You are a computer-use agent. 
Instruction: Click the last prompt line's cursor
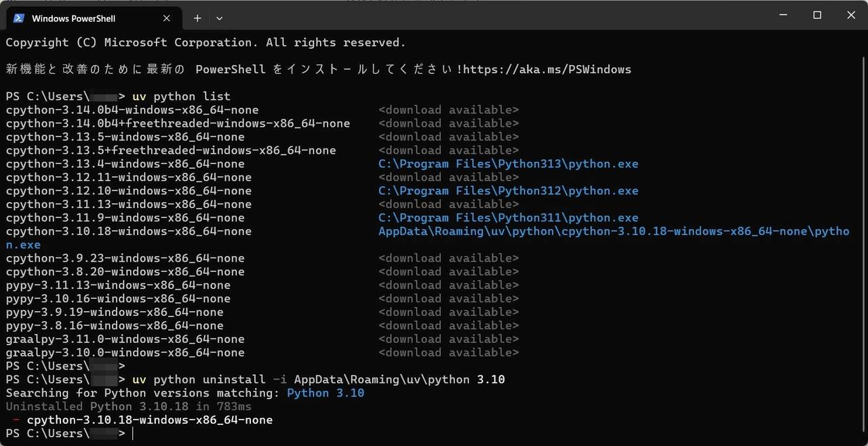pos(133,434)
